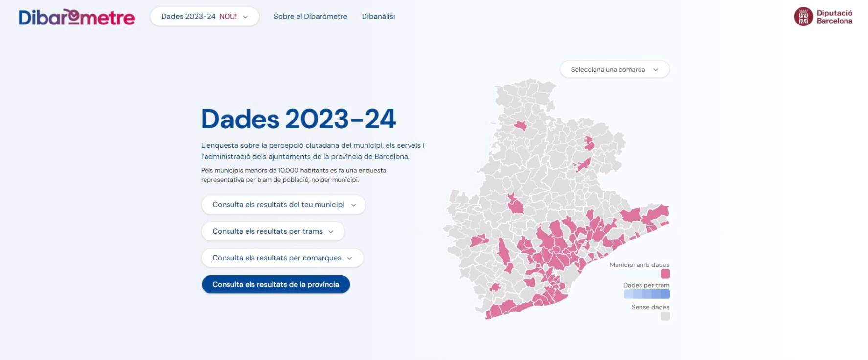The image size is (868, 360).
Task: Click the Diputació Barcelona logo
Action: pyautogui.click(x=823, y=17)
